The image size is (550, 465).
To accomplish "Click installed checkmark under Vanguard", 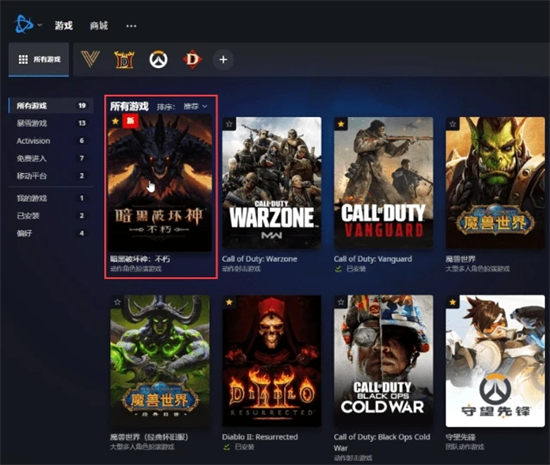I will (338, 269).
